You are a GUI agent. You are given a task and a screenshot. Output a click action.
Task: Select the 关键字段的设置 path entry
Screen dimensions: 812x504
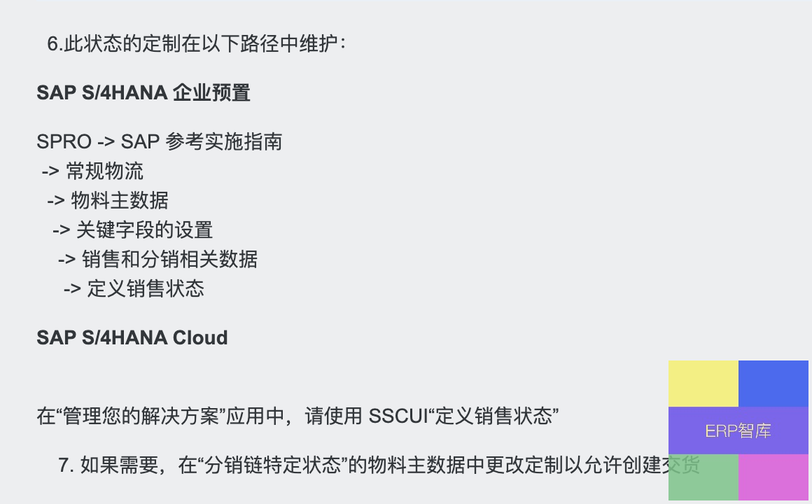(144, 230)
